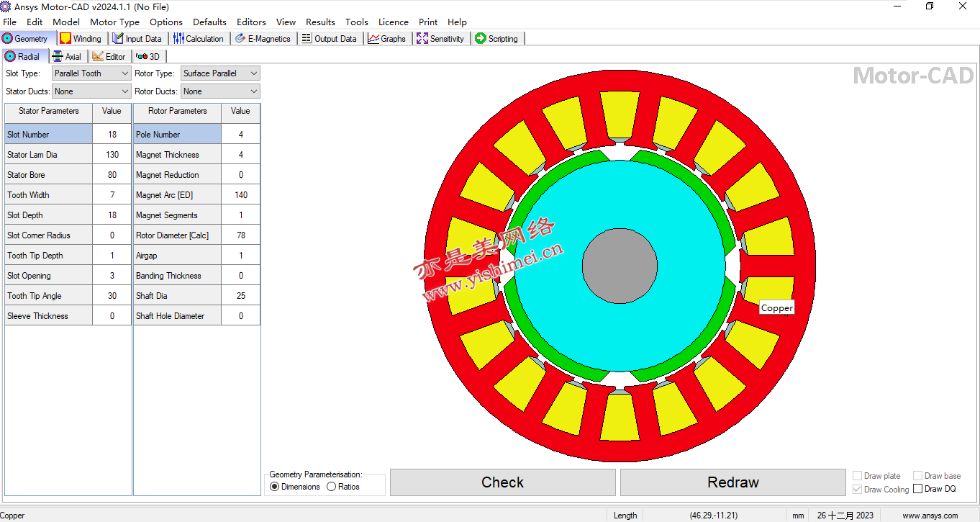This screenshot has width=980, height=522.
Task: Open the Defaults menu
Action: point(209,22)
